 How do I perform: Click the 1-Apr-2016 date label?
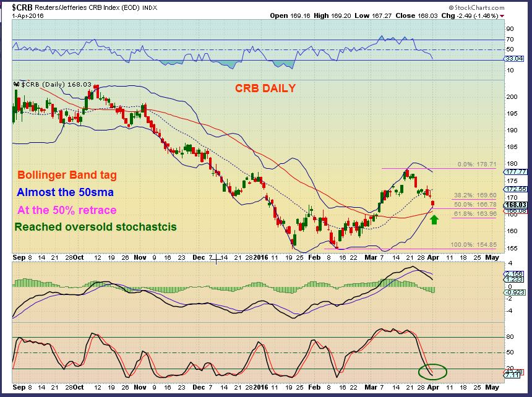28,15
